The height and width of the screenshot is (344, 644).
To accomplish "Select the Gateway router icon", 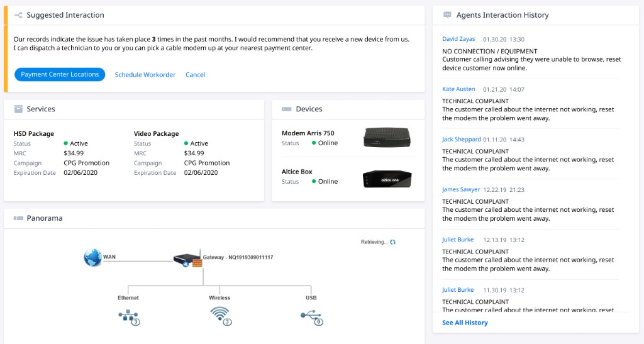I will pyautogui.click(x=187, y=260).
